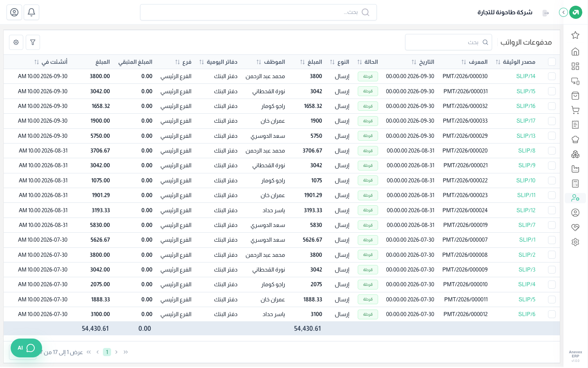This screenshot has width=588, height=368.
Task: Open the chef hat icon in sidebar
Action: point(575,139)
